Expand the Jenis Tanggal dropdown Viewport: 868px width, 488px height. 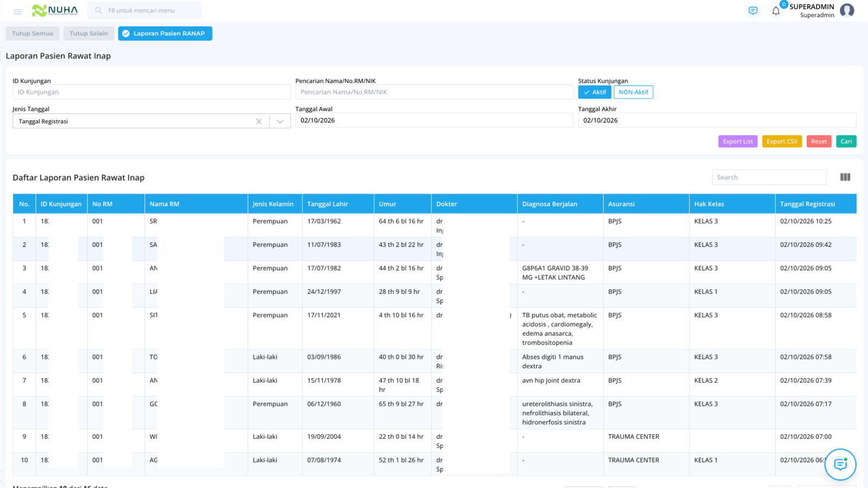280,121
